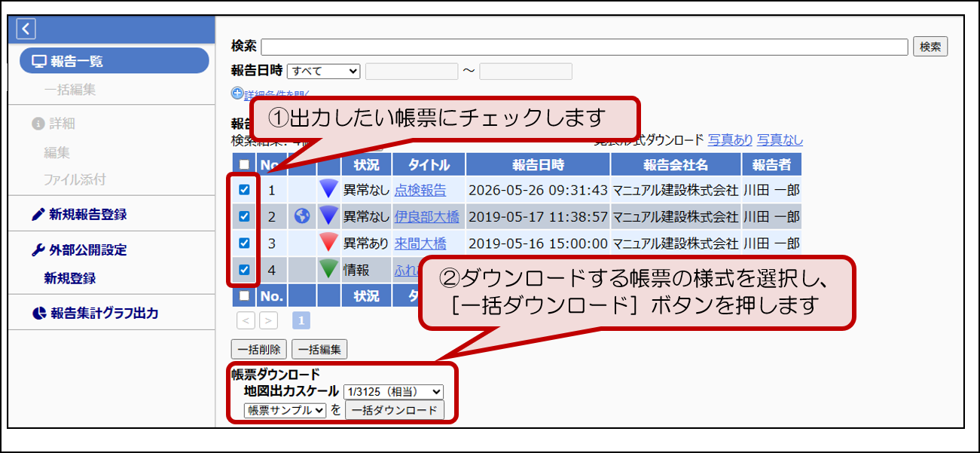Click the blue marker icon in row 1

point(328,189)
